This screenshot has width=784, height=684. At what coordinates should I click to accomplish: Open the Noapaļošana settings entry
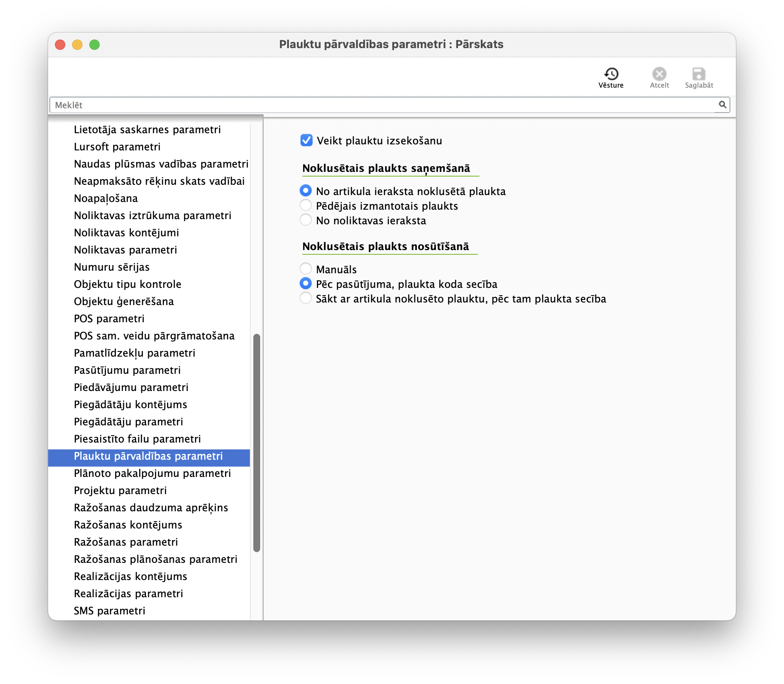pyautogui.click(x=149, y=198)
